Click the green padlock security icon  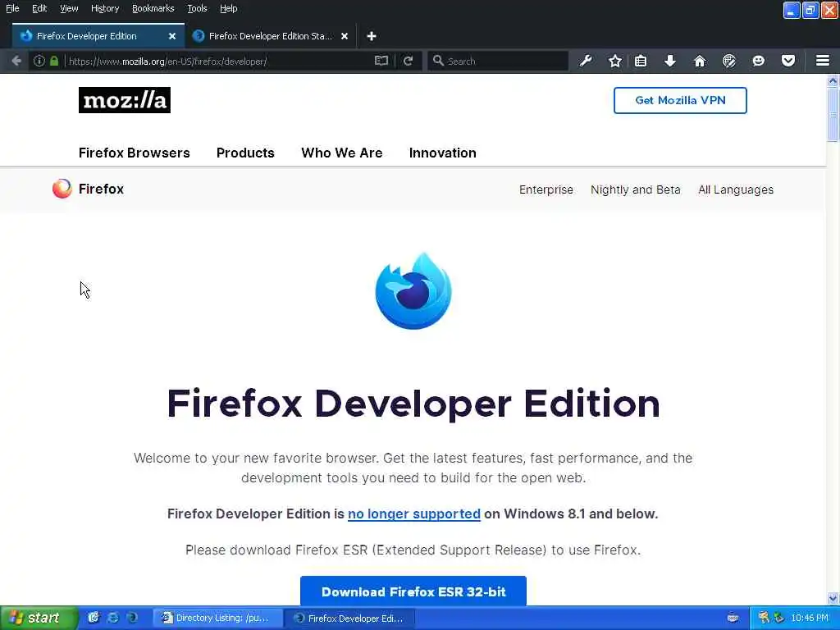coord(54,61)
